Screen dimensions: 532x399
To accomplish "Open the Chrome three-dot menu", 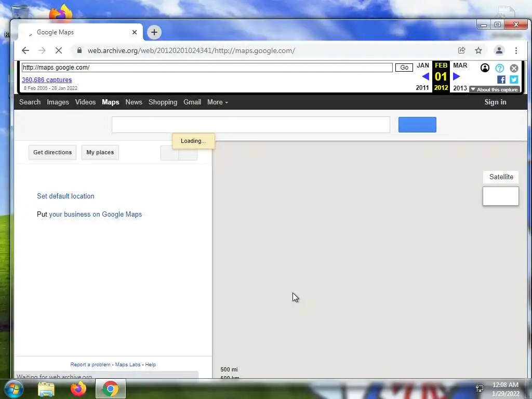I will (516, 50).
